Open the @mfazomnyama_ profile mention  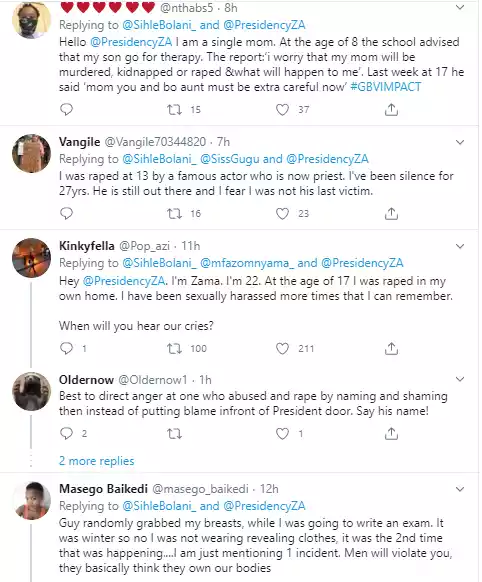pyautogui.click(x=247, y=263)
